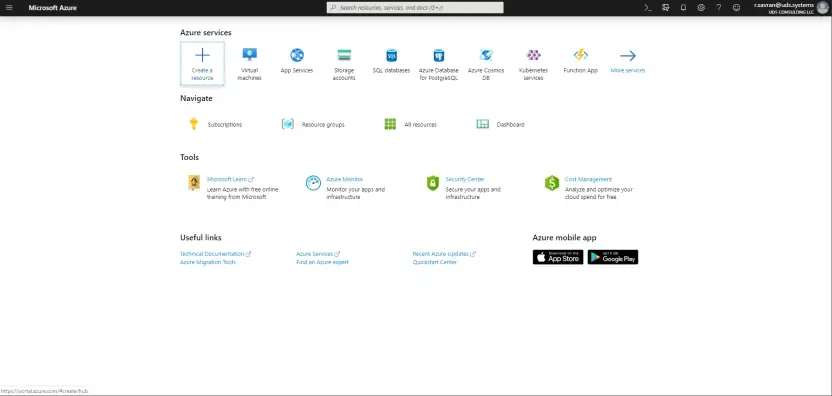Open the hamburger portal menu
Viewport: 832px width, 396px height.
(x=9, y=8)
